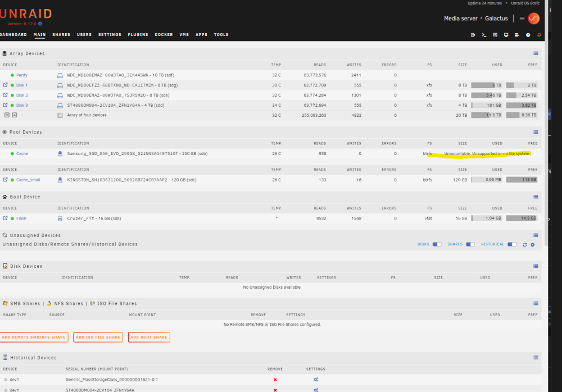Open the help question mark icon
Viewport: 562px width, 392px height.
tap(528, 35)
